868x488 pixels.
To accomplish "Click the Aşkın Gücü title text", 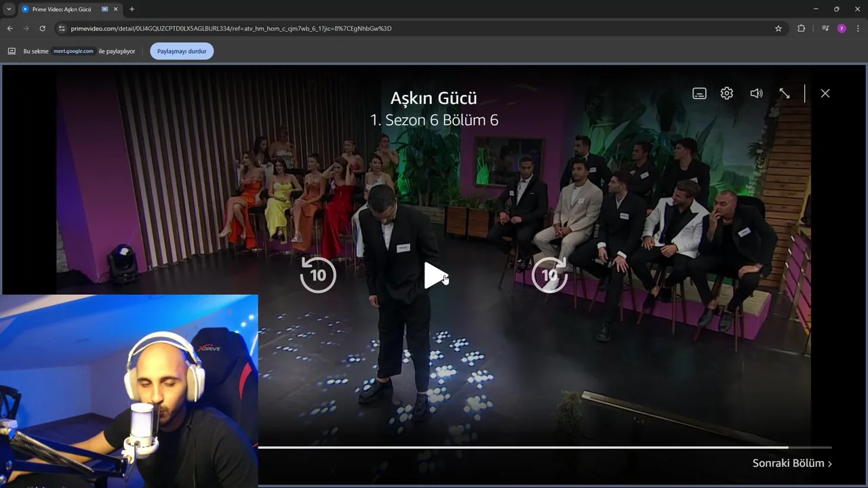I will (x=434, y=98).
